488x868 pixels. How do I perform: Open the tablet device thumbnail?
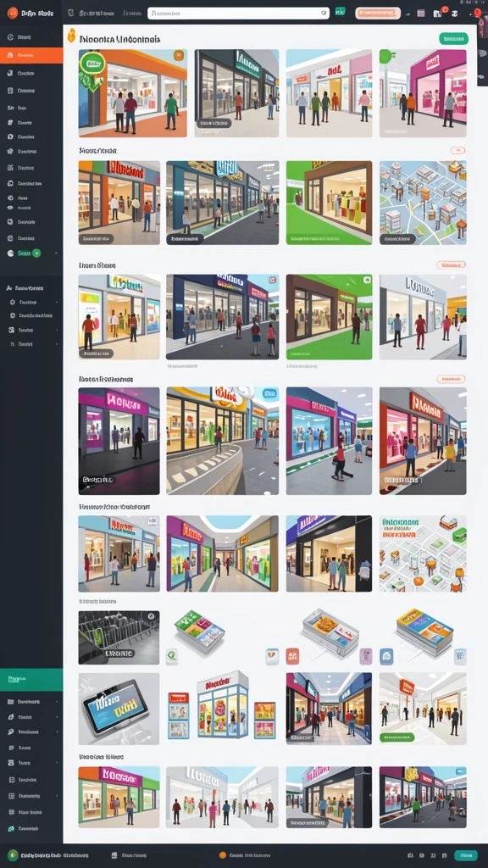point(119,709)
